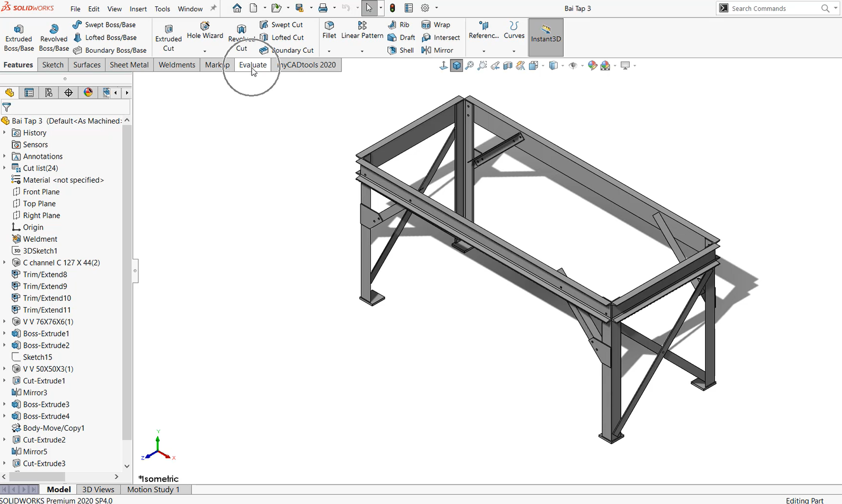
Task: Click the feature tree filter icon
Action: click(x=6, y=107)
